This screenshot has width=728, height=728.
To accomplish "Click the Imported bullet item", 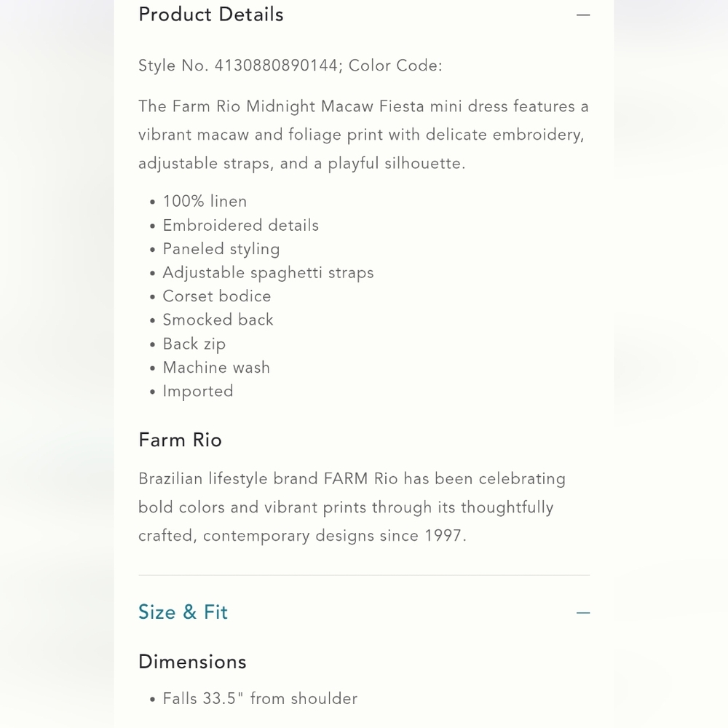I will point(198,392).
